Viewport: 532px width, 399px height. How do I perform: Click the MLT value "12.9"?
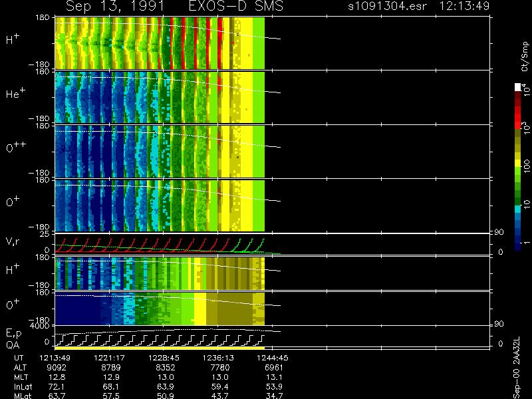coord(111,377)
